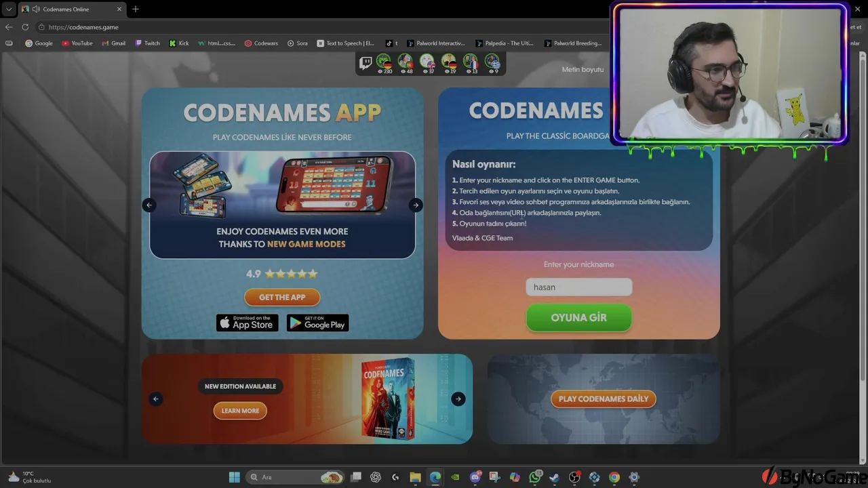Click the taskbar Ara search box
Image resolution: width=868 pixels, height=488 pixels.
[295, 477]
